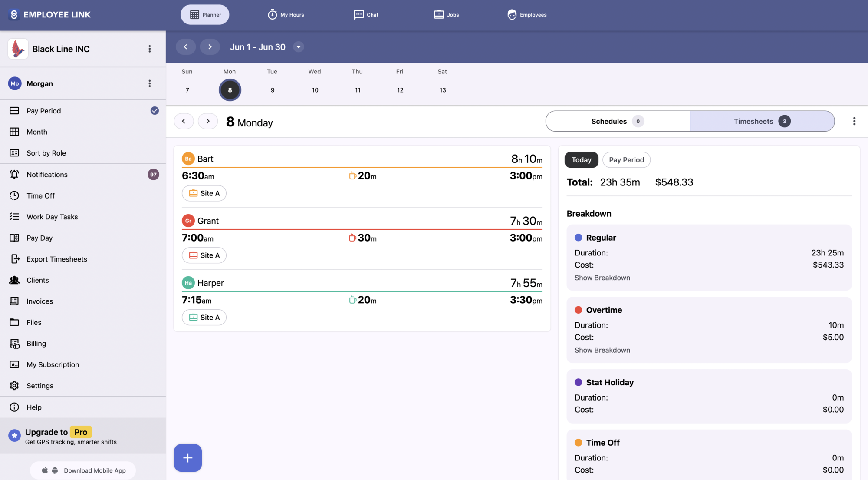Show Breakdown for Regular hours
This screenshot has width=868, height=480.
pyautogui.click(x=602, y=278)
